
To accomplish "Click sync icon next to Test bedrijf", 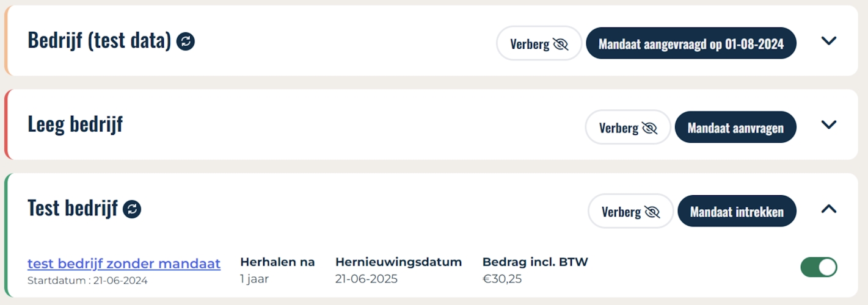I will click(132, 209).
